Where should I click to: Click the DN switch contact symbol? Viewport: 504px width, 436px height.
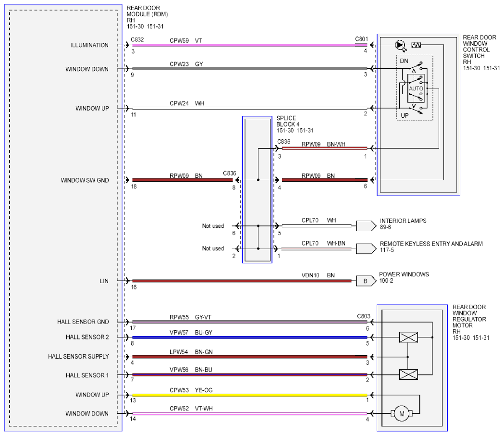pos(416,67)
